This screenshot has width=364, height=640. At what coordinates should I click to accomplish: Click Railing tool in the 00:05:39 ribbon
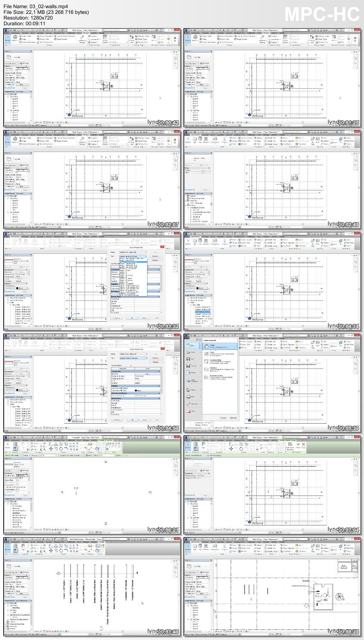pos(258,341)
